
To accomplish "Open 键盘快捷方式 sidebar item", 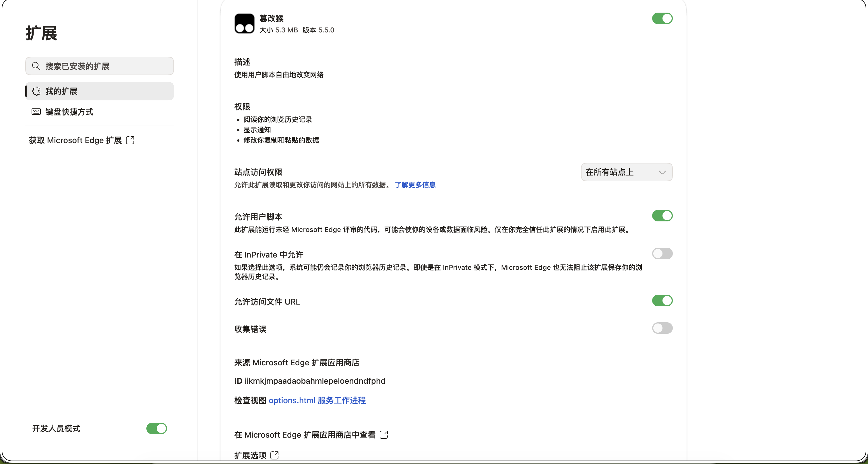I will pyautogui.click(x=99, y=112).
